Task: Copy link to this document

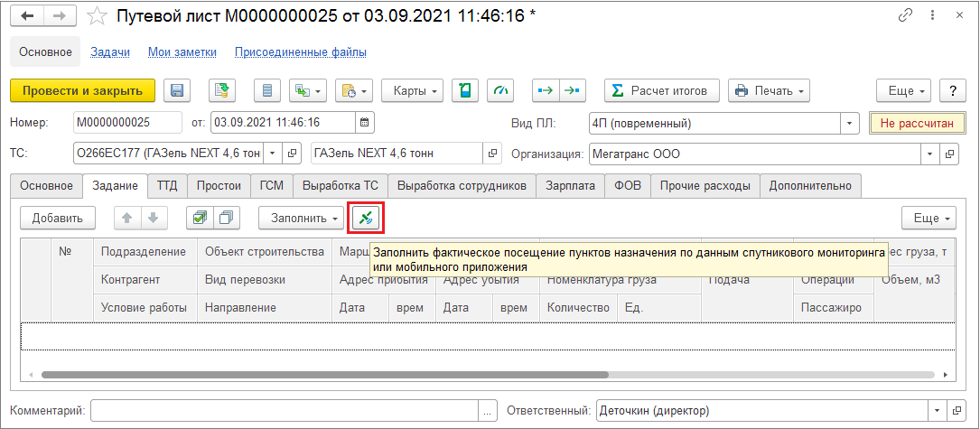Action: 906,17
